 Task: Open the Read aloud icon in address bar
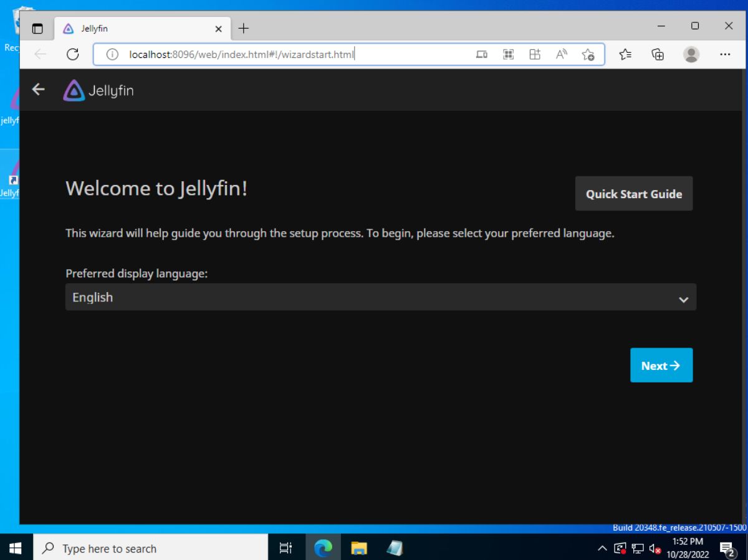pos(561,55)
